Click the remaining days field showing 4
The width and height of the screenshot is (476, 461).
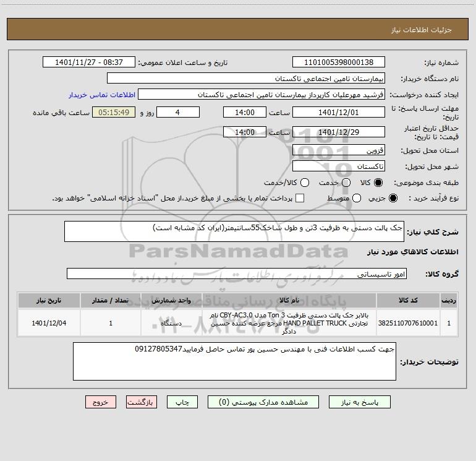pos(178,112)
